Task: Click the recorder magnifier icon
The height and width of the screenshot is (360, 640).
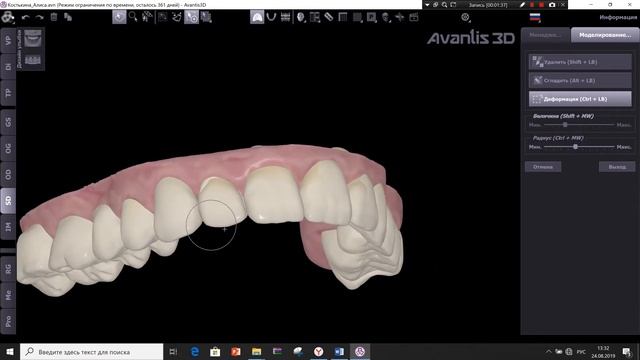Action: (x=444, y=5)
